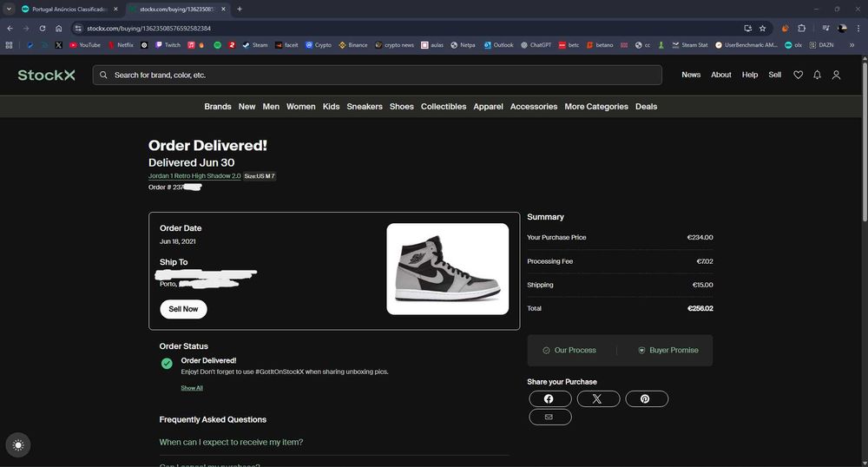Click Show All under Order Status

(x=192, y=388)
